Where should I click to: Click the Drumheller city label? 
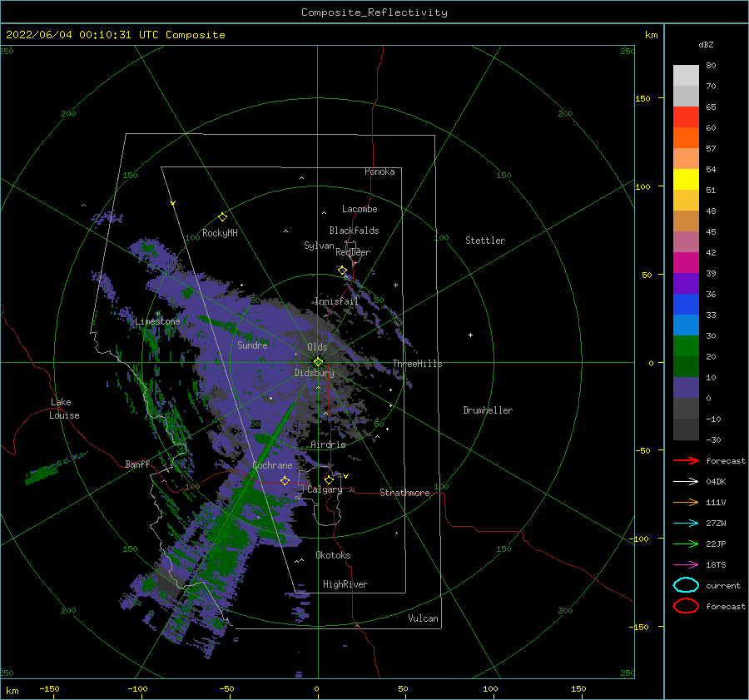pos(488,410)
